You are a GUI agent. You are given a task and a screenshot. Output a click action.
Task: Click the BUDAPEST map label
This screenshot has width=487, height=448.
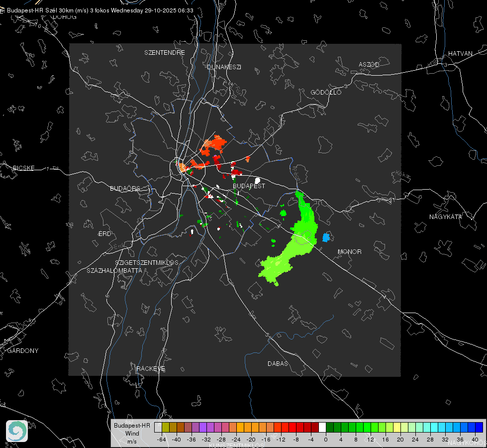pos(249,186)
